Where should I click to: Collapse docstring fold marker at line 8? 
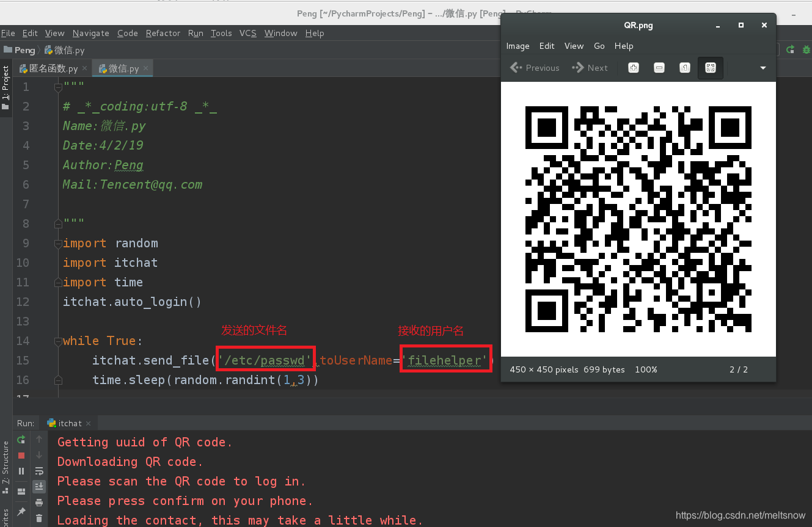58,224
